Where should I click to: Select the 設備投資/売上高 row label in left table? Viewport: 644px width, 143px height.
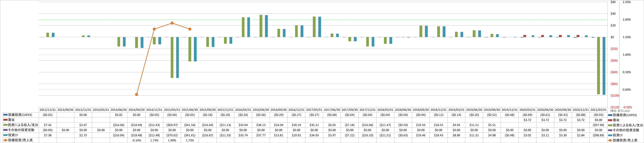pyautogui.click(x=20, y=140)
